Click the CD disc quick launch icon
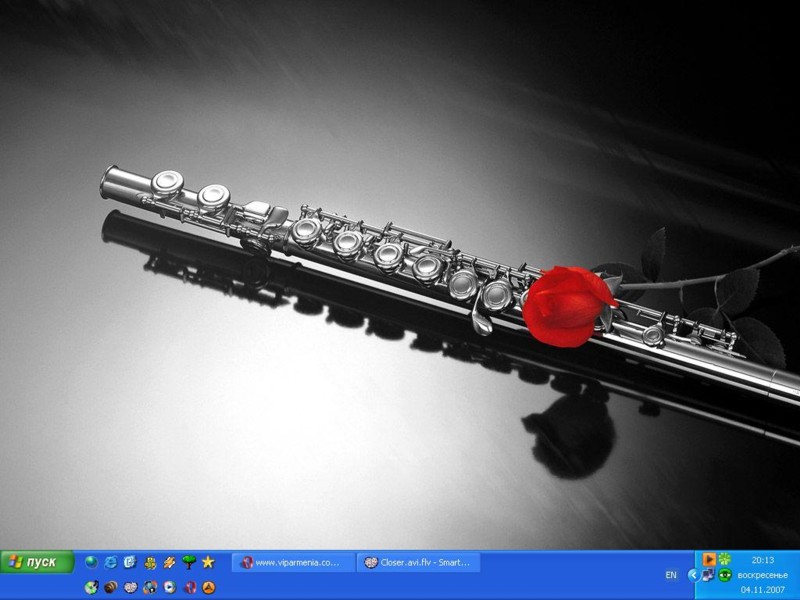 click(91, 587)
